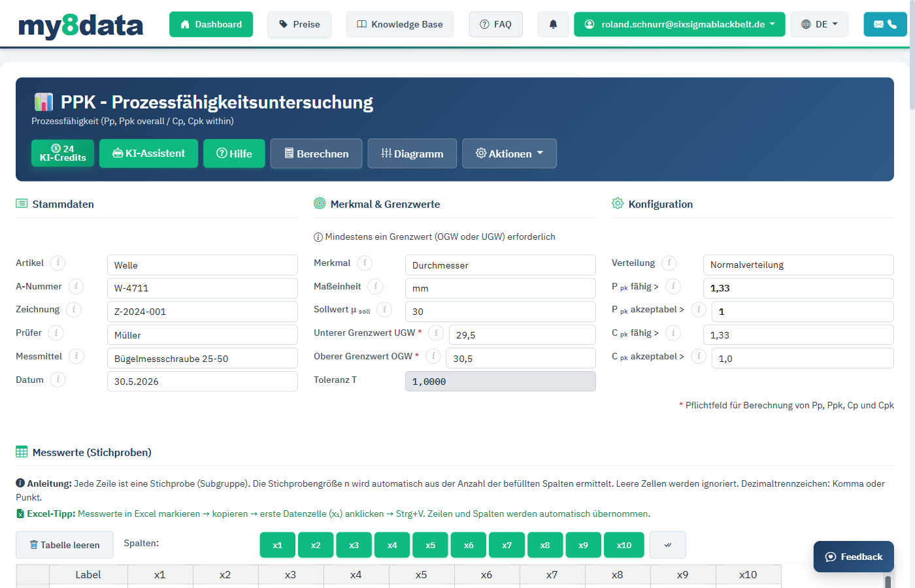Viewport: 915px width, 588px height.
Task: Edit the Sollwert field with 30
Action: (501, 312)
